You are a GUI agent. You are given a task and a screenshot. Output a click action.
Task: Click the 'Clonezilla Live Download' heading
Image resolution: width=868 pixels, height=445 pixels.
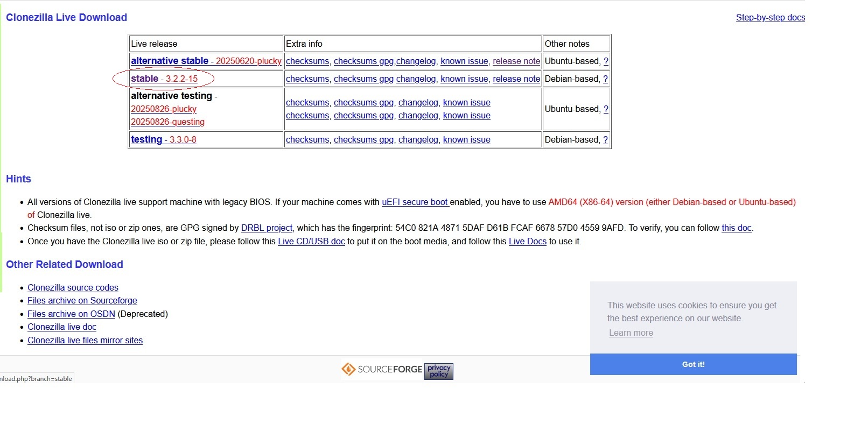pos(66,17)
